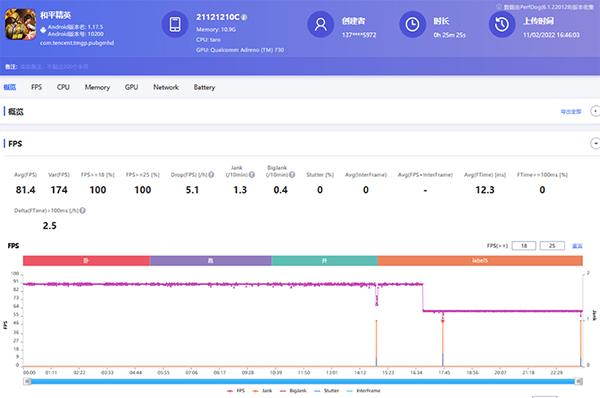Viewport: 600px width, 398px height.
Task: Click the Var(FPS) value 174
Action: tap(59, 190)
